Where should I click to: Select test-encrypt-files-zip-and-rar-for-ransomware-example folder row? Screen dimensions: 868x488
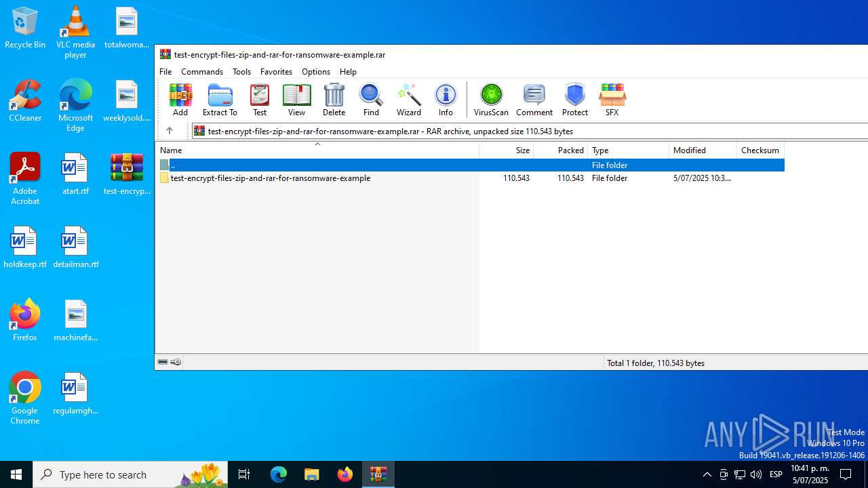pyautogui.click(x=471, y=178)
